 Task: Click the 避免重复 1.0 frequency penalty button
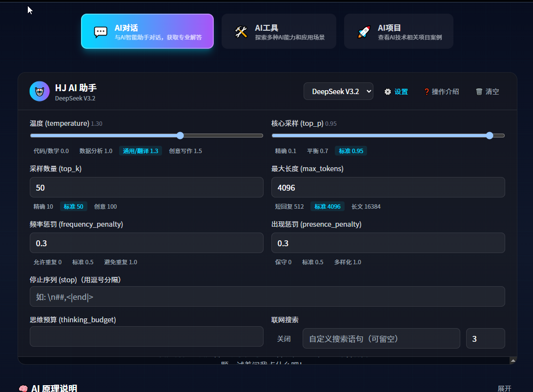(121, 262)
